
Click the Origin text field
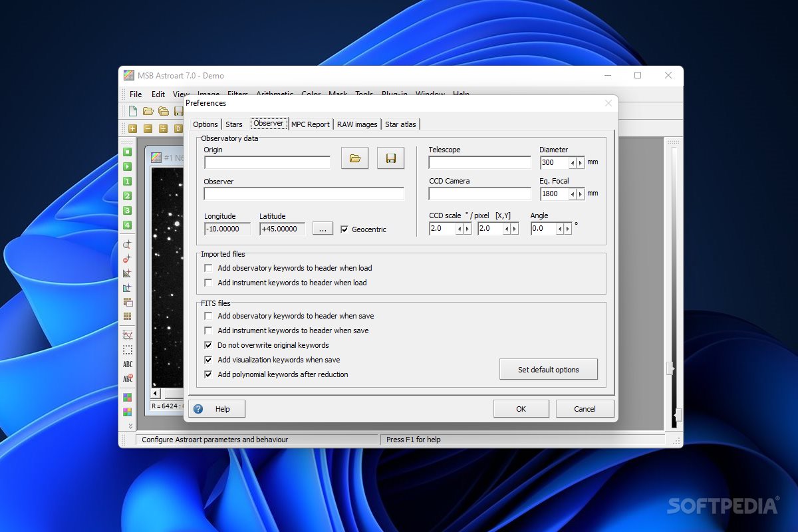tap(267, 162)
